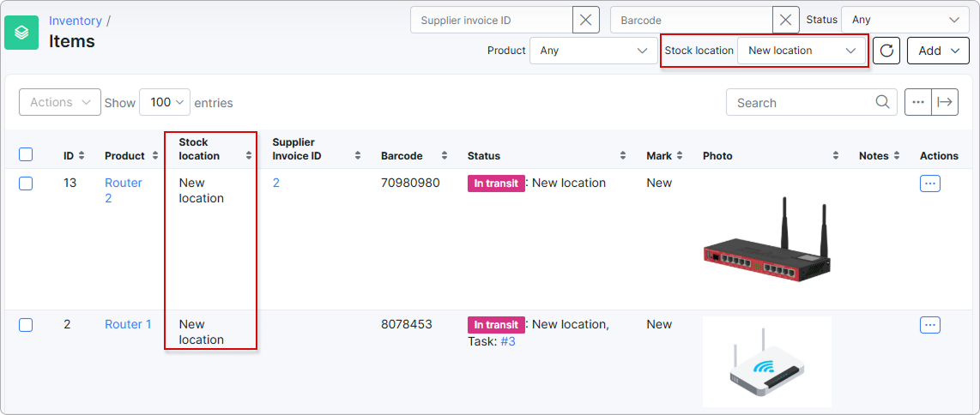Screen dimensions: 980x415
Task: Open task #3 link
Action: point(507,341)
